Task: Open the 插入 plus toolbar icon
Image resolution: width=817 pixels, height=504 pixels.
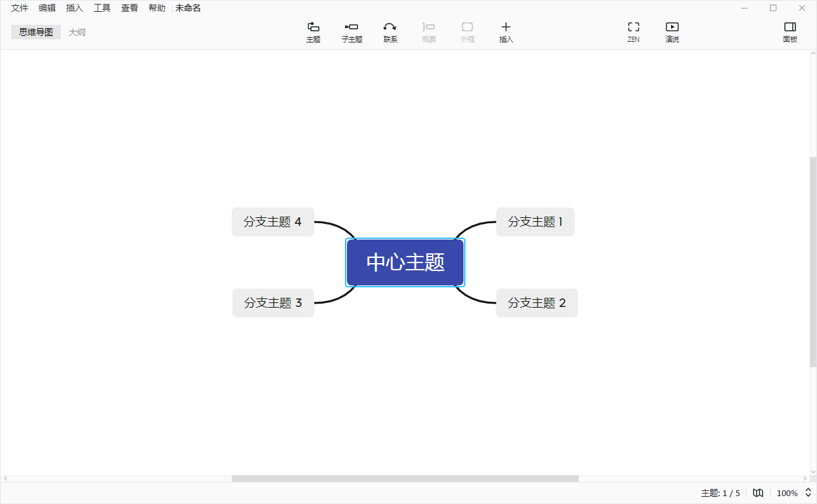Action: 506,32
